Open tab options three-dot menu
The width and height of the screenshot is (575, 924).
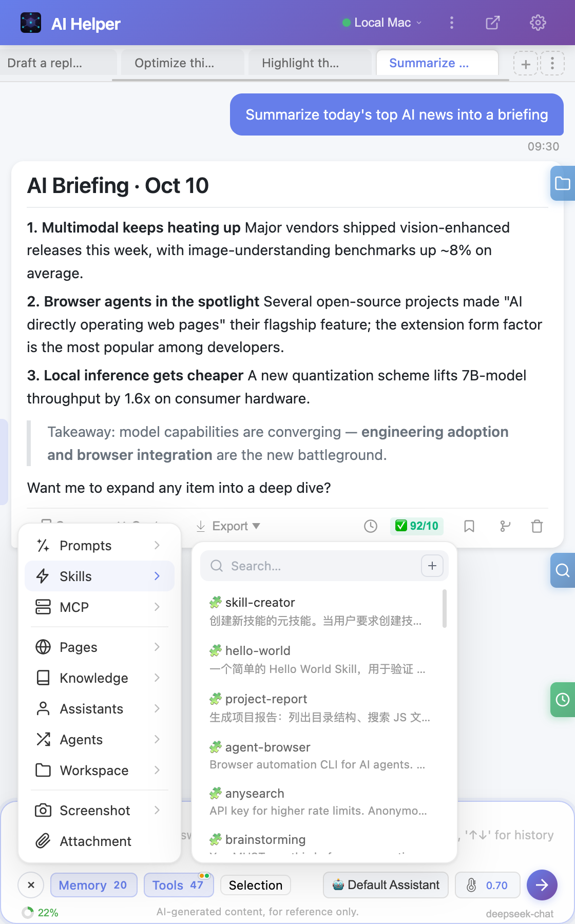click(x=552, y=64)
